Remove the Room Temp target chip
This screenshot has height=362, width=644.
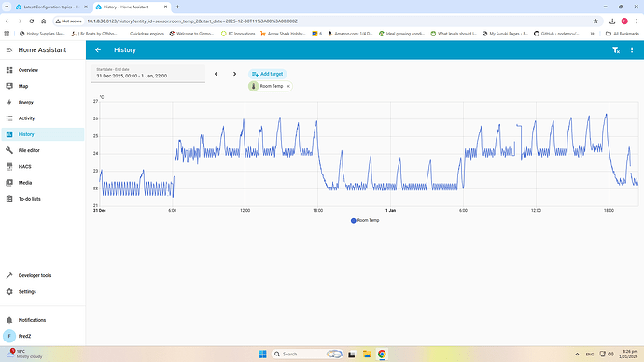pos(288,86)
